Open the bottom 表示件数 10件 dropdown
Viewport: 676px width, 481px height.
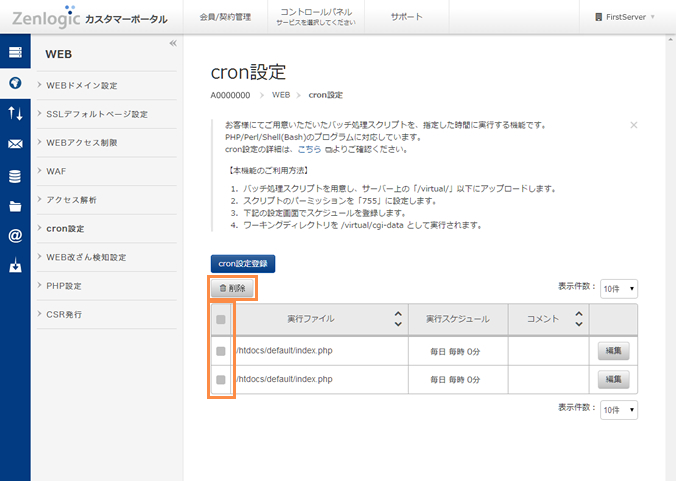[619, 410]
